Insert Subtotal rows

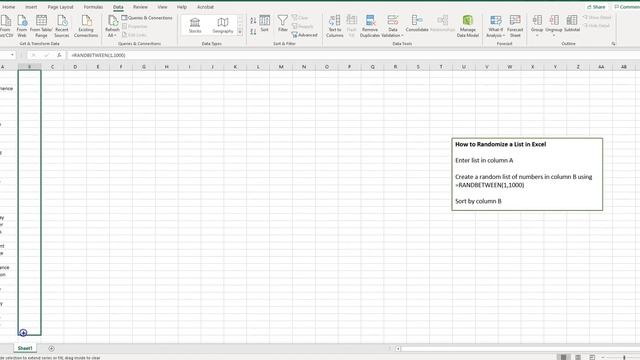pyautogui.click(x=572, y=24)
